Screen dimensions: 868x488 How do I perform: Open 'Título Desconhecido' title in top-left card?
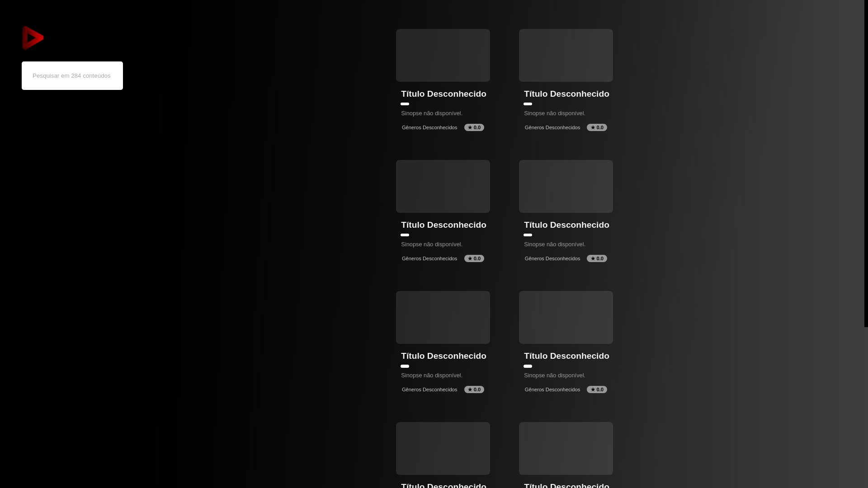443,94
